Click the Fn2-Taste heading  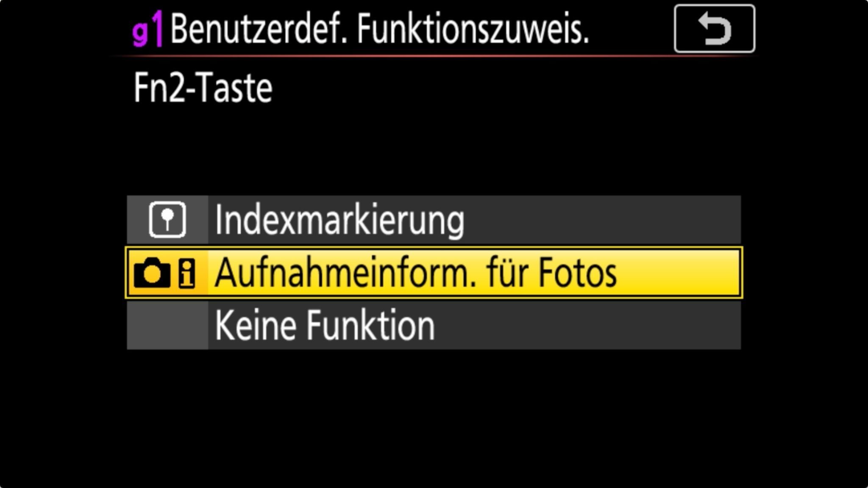pyautogui.click(x=203, y=88)
